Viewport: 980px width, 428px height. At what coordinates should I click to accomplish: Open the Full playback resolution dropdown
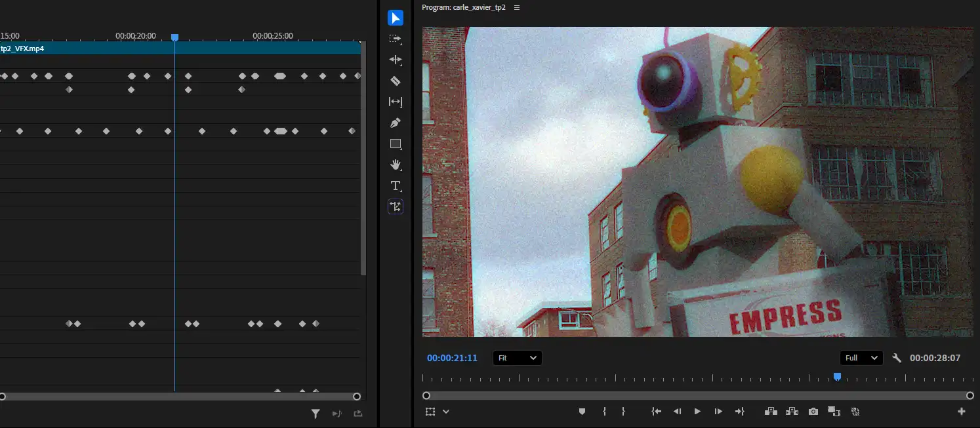point(861,358)
